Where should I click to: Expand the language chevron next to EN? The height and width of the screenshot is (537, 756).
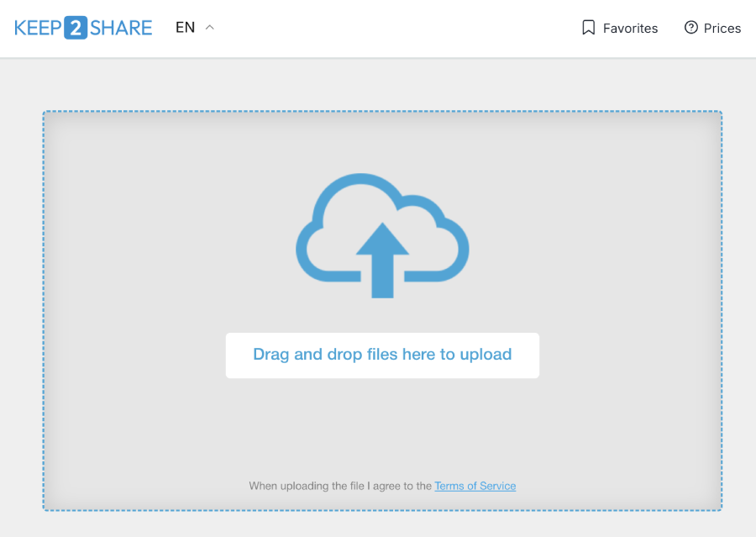[x=210, y=27]
